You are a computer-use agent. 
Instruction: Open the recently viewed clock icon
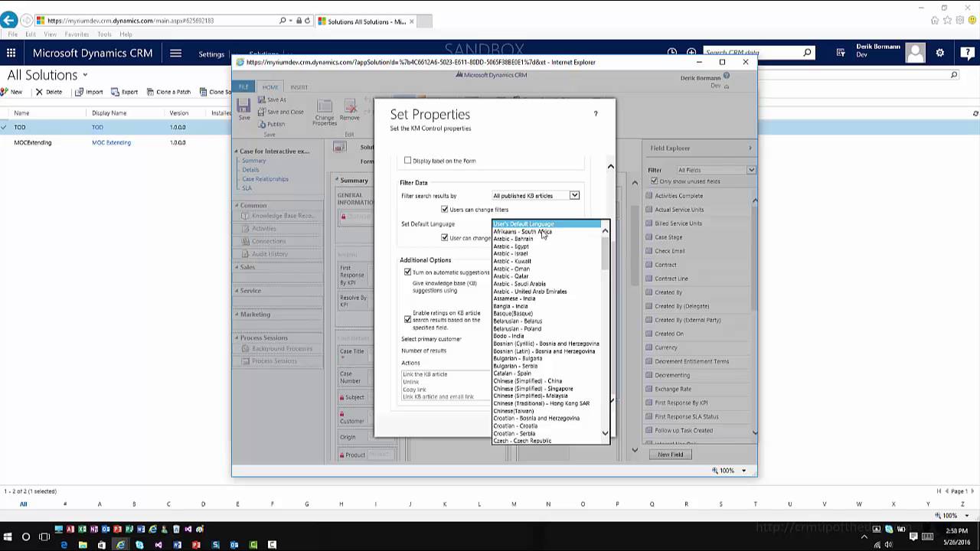(x=671, y=53)
